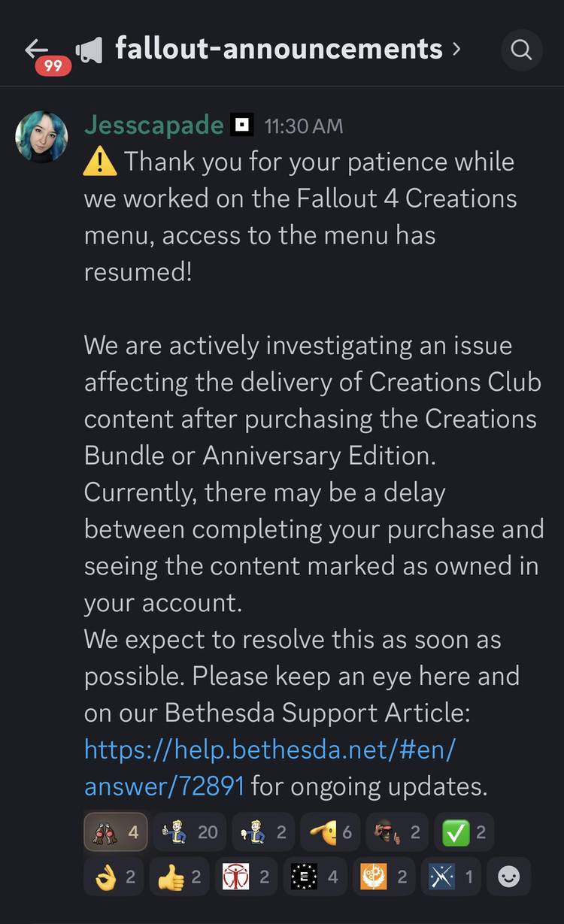Open Jesscapade's profile by clicking their name
Screen dimensions: 564x924
coord(153,125)
